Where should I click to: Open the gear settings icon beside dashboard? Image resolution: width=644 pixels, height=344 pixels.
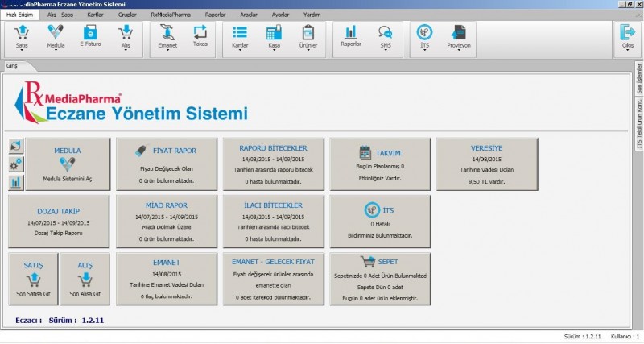16,164
